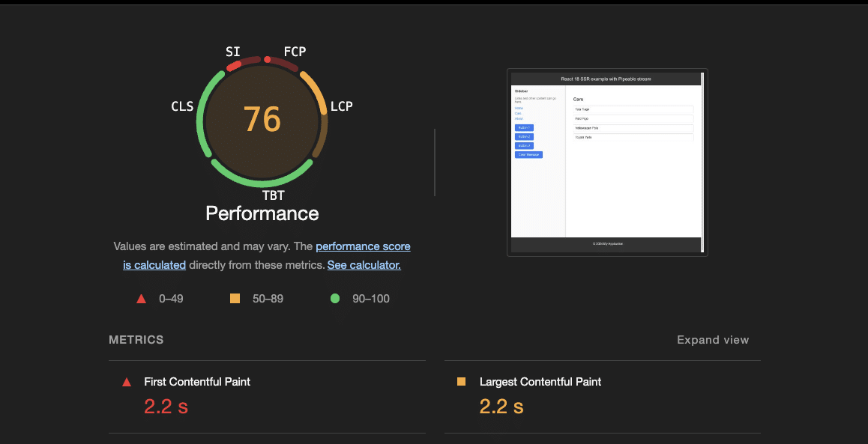Click the red 2.2 s FCP value
This screenshot has width=868, height=444.
click(166, 407)
